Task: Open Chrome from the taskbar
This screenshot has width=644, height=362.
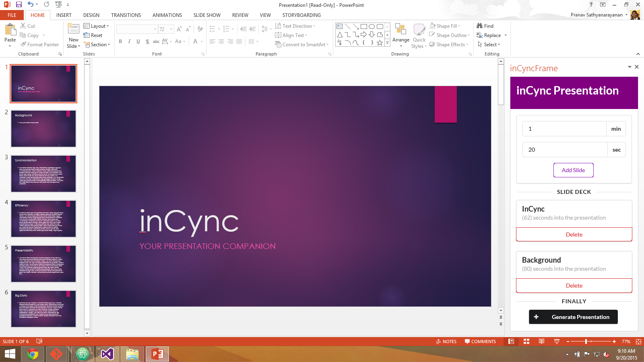Action: click(x=33, y=354)
